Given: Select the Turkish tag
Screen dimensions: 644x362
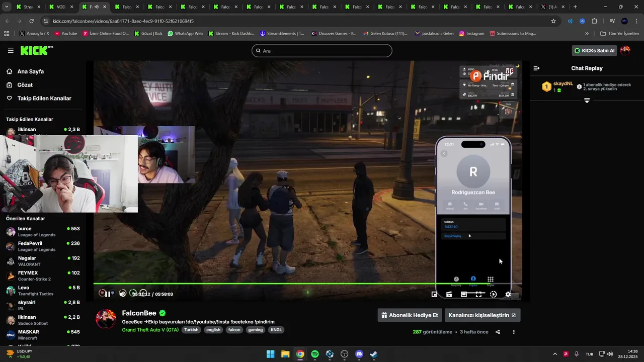Looking at the screenshot, I should pos(191,330).
